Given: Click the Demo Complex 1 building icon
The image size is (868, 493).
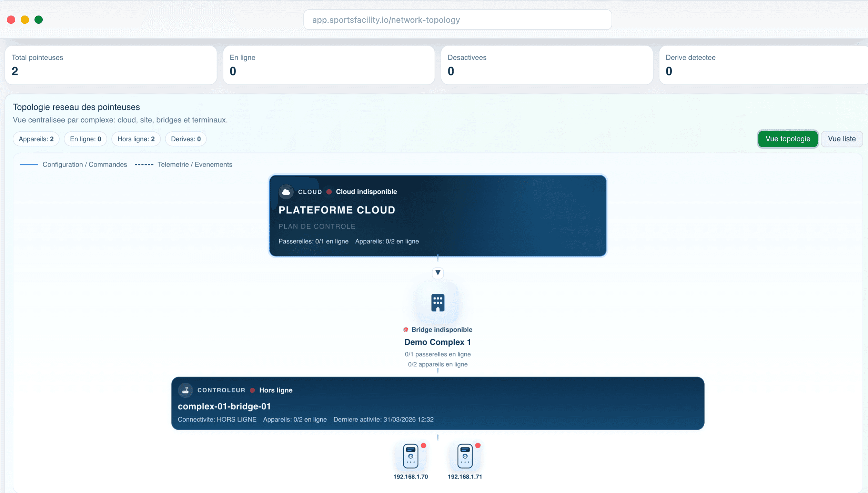Looking at the screenshot, I should point(437,303).
